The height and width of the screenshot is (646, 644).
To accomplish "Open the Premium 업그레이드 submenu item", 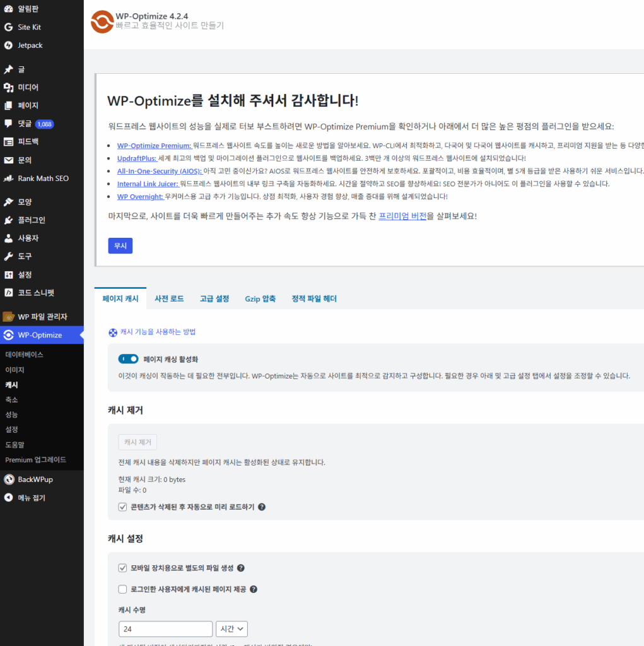I will coord(35,460).
